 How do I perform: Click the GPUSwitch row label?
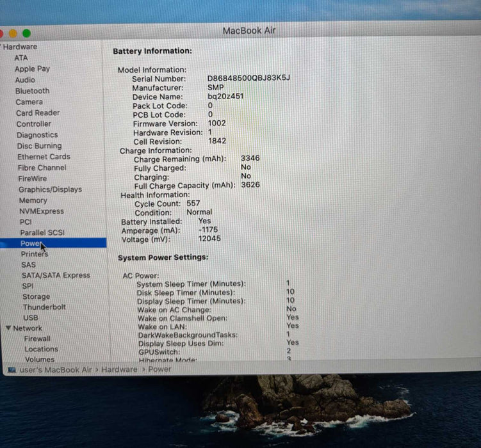tap(159, 352)
